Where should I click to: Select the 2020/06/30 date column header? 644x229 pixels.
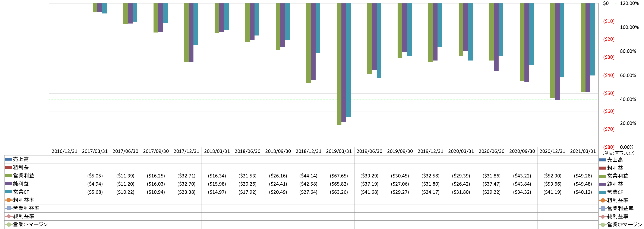point(492,151)
